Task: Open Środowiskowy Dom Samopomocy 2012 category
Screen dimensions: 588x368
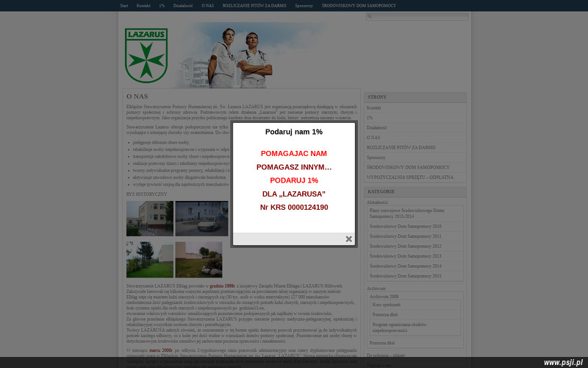Action: pyautogui.click(x=406, y=247)
